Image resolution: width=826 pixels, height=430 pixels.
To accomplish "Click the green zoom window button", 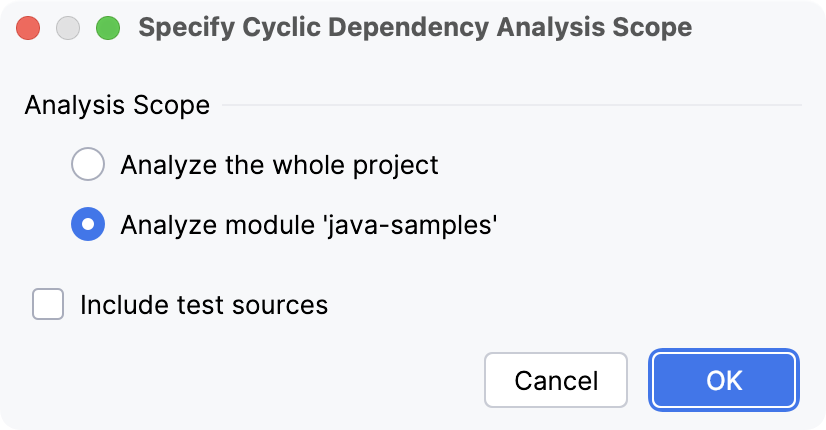I will 106,27.
